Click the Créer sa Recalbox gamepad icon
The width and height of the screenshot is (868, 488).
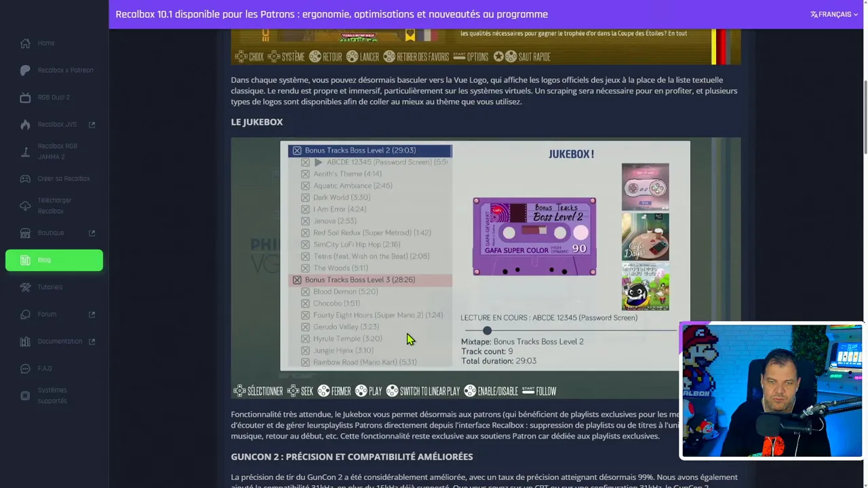pyautogui.click(x=25, y=179)
